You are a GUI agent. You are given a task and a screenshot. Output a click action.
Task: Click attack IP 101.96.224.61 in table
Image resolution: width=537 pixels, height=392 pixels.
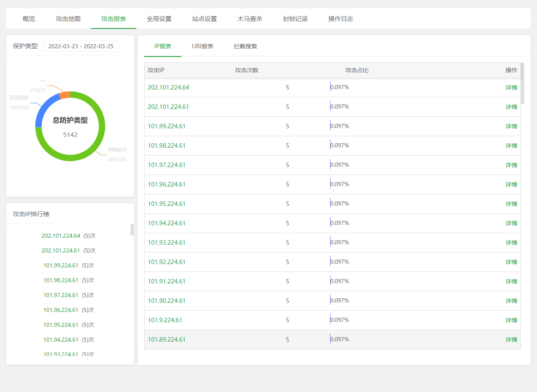pyautogui.click(x=166, y=184)
